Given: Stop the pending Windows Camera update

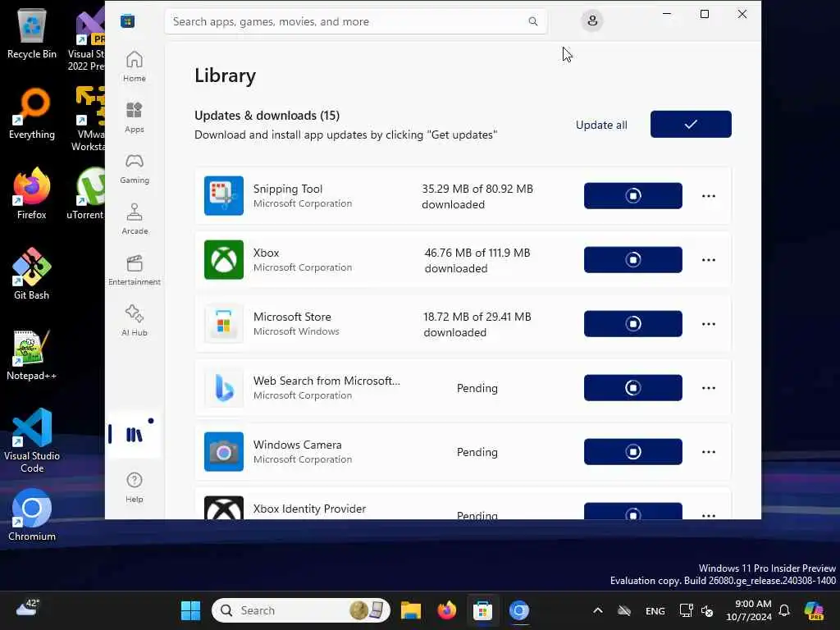Looking at the screenshot, I should point(632,452).
